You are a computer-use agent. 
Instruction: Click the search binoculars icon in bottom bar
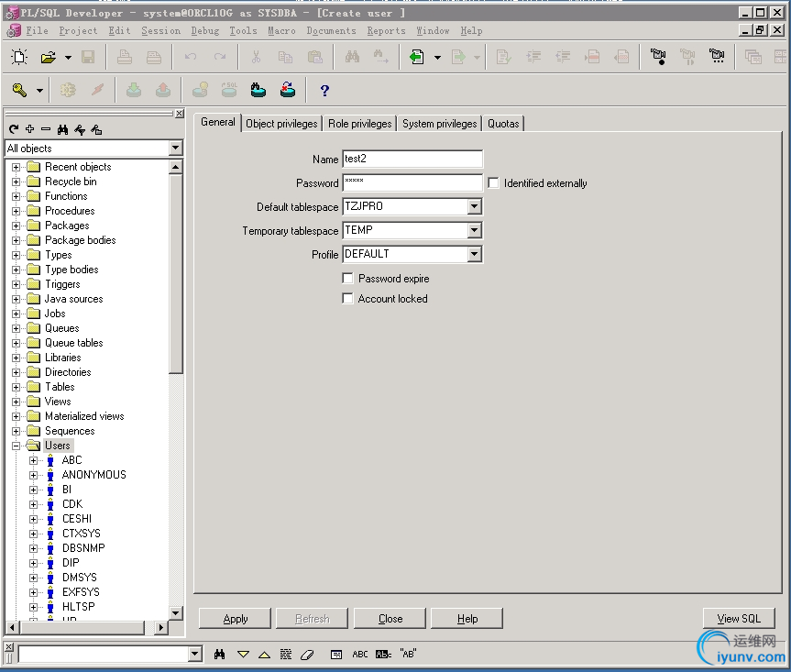[219, 655]
